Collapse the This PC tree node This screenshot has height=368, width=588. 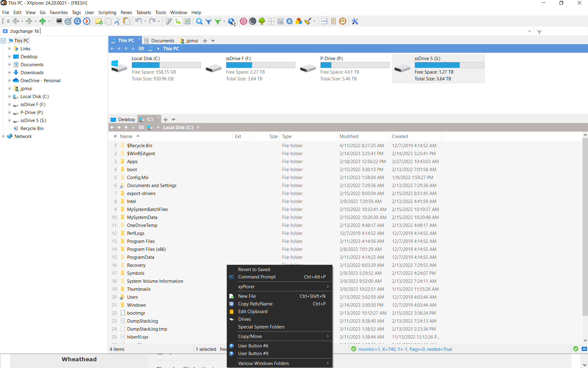[3, 40]
